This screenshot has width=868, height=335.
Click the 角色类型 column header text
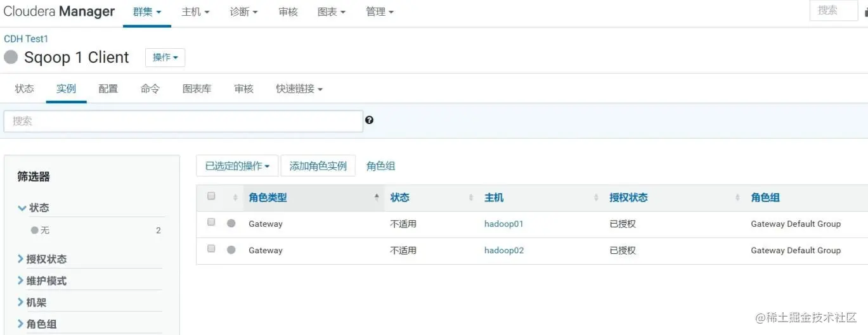268,198
